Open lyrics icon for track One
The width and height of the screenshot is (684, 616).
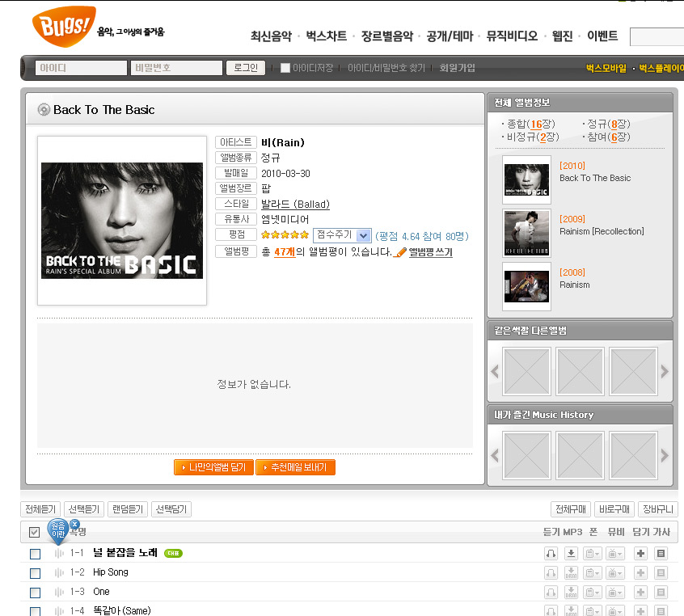pyautogui.click(x=661, y=592)
